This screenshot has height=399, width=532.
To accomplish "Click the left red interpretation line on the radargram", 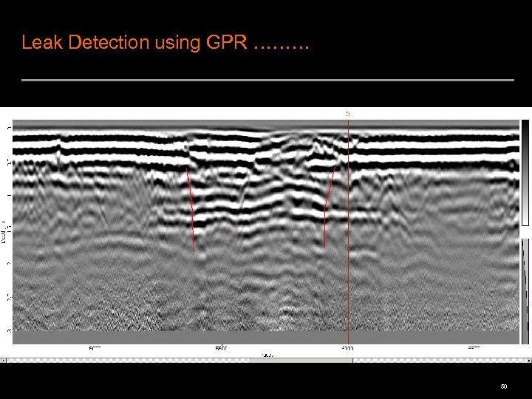I will (191, 210).
